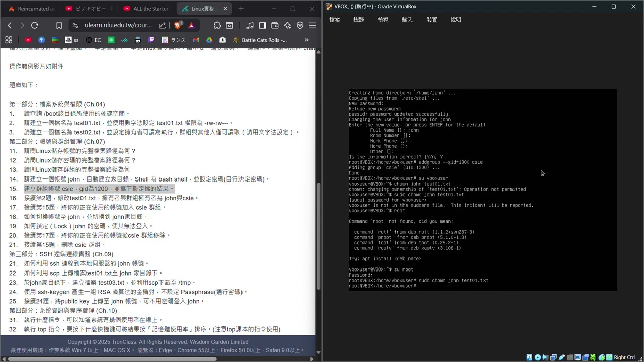Image resolution: width=644 pixels, height=362 pixels.
Task: Bookmark this page in browser toolbar
Action: (59, 25)
